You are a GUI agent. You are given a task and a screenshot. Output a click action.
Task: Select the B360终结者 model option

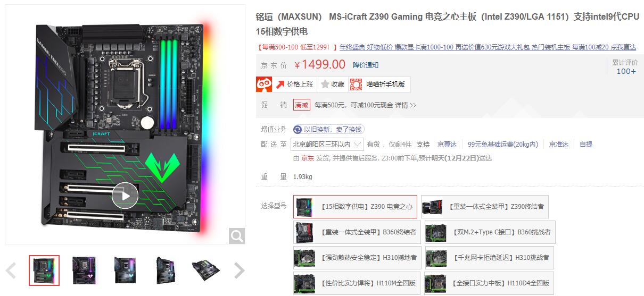[x=356, y=232]
